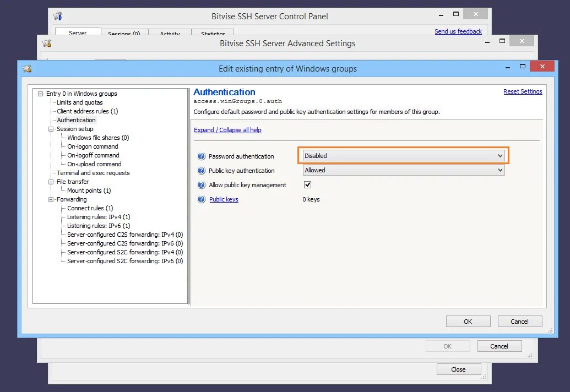Open the Public key authentication dropdown
Image resolution: width=570 pixels, height=392 pixels.
(x=404, y=170)
